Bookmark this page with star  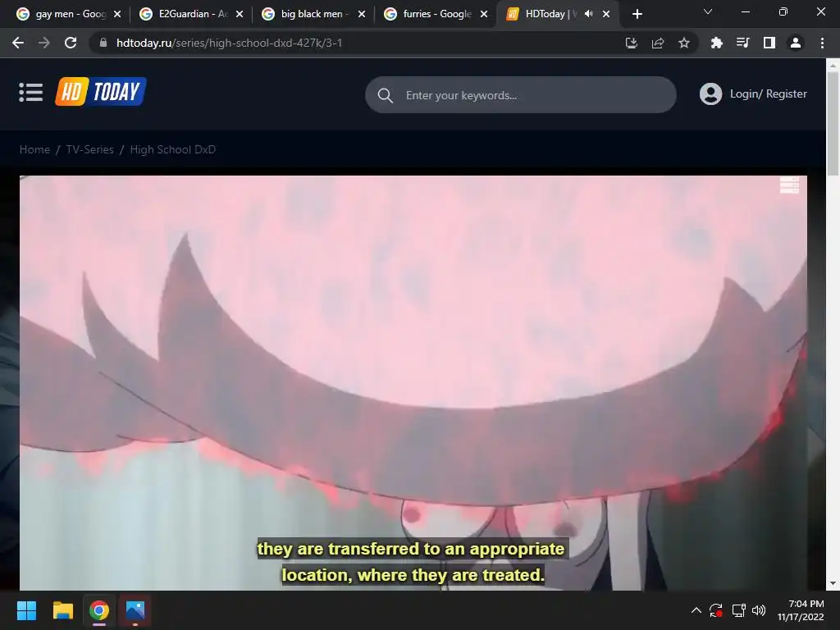pyautogui.click(x=683, y=43)
